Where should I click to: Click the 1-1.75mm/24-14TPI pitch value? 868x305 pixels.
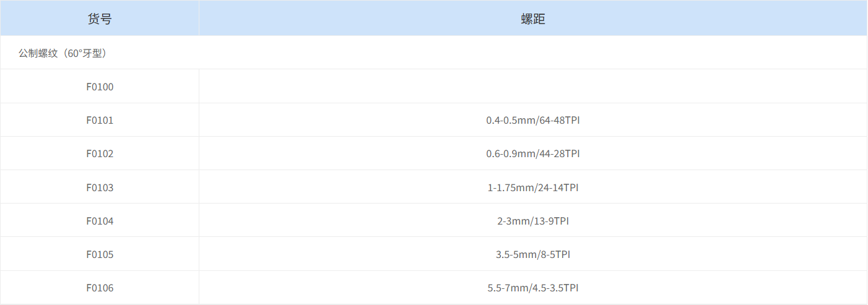click(x=532, y=187)
